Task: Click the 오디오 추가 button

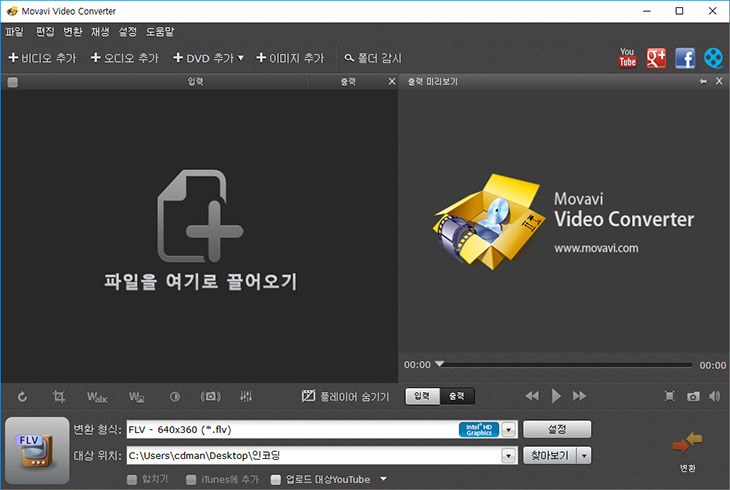Action: [125, 58]
